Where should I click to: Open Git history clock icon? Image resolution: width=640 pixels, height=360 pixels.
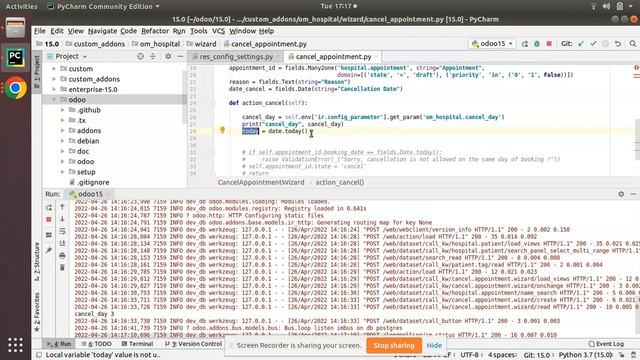coord(605,44)
